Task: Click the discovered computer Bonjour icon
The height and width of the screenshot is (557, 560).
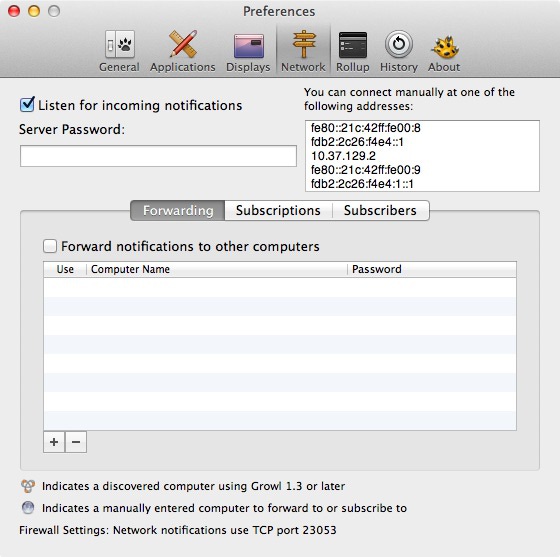Action: tap(28, 486)
